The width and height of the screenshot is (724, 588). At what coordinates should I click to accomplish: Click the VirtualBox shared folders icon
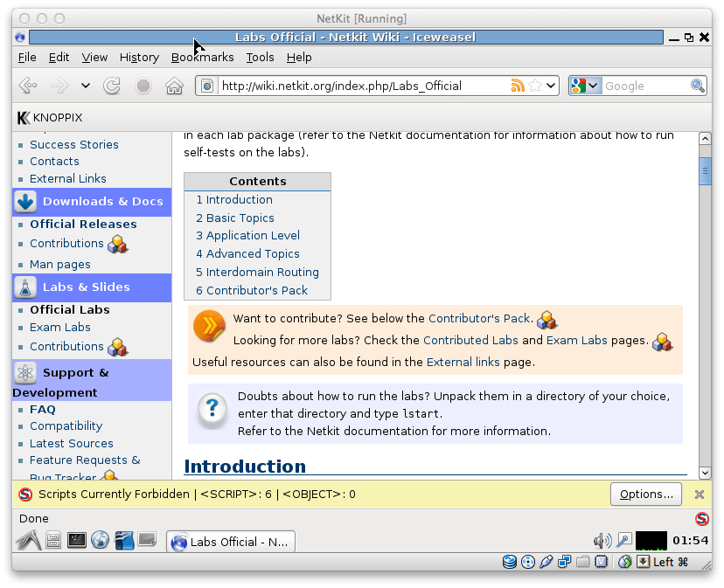pos(582,562)
